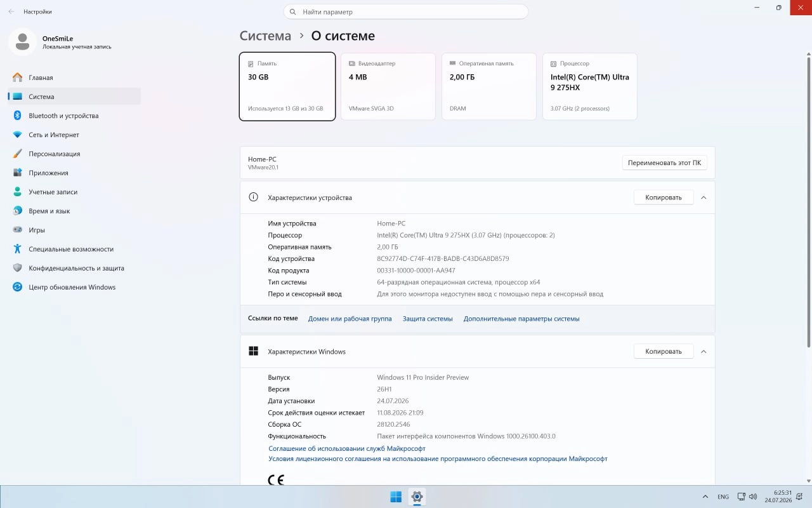Show hidden system tray icons chevron
Image resolution: width=812 pixels, height=508 pixels.
[705, 497]
